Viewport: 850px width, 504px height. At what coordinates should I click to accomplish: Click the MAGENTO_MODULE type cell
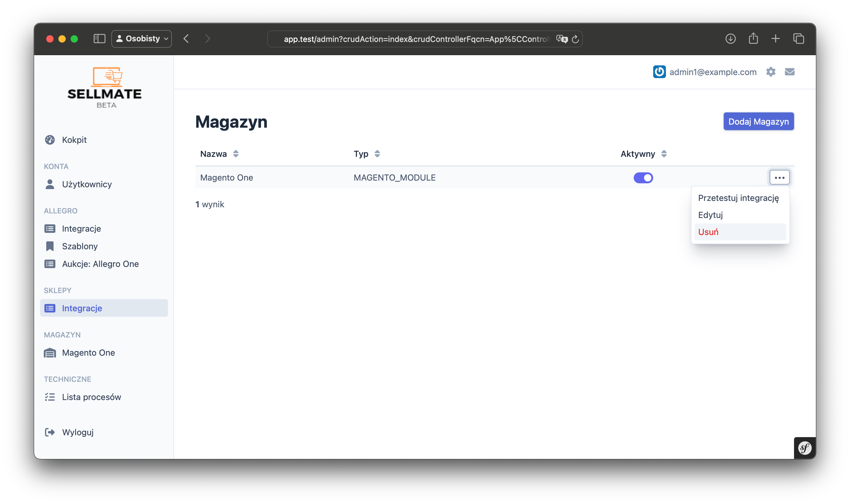tap(395, 178)
